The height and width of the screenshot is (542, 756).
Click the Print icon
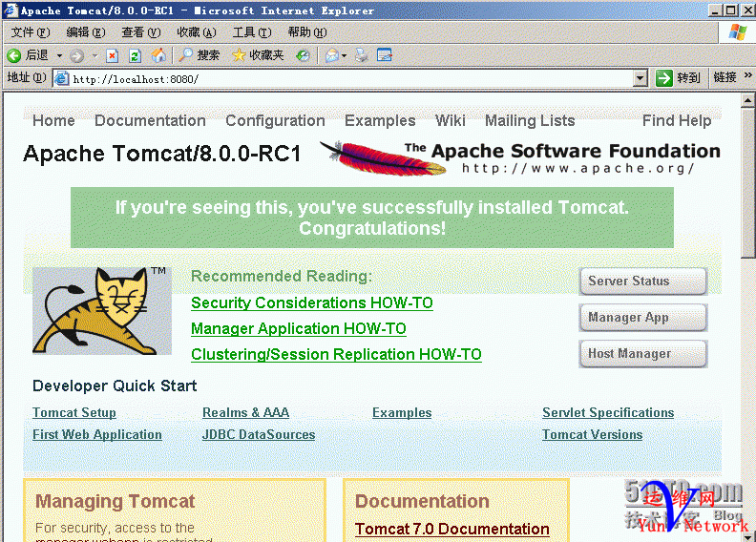362,56
